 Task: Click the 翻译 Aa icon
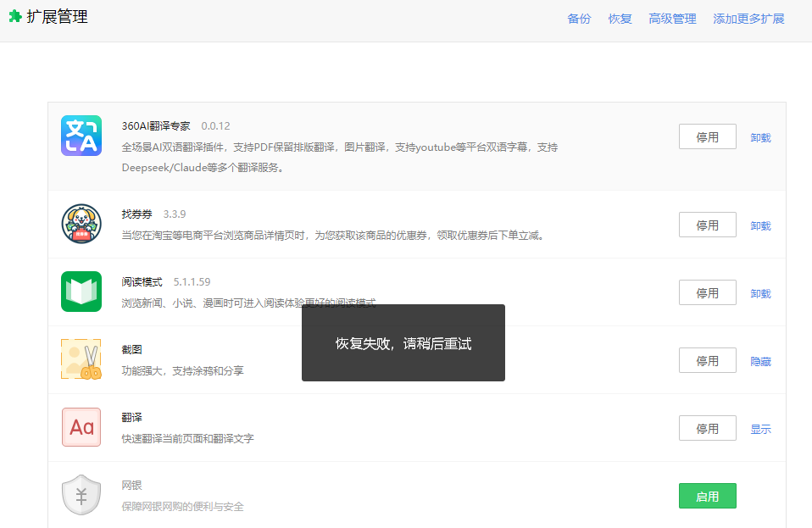point(81,427)
